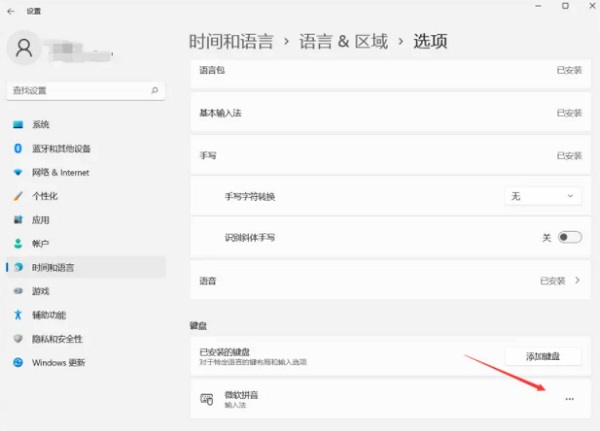Click the 帐户 person icon
Screen dimensions: 600x431
[18, 243]
